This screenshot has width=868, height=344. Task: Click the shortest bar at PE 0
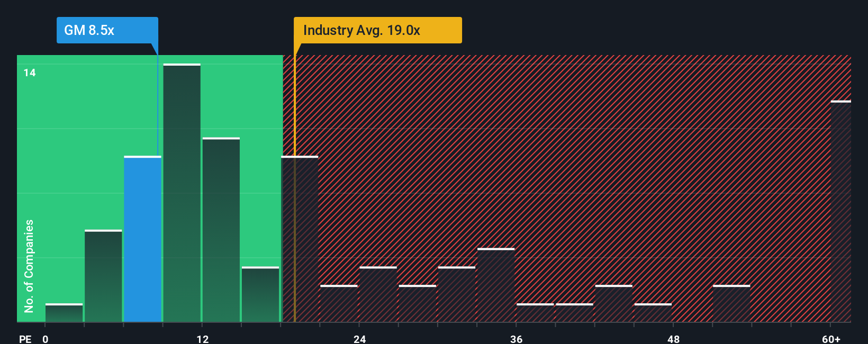[x=64, y=313]
